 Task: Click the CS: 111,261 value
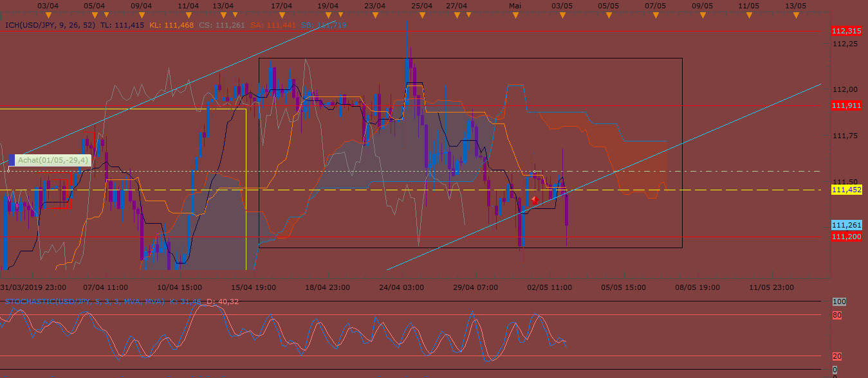point(221,24)
